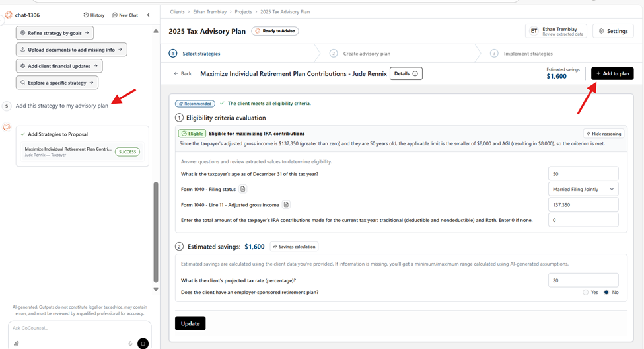Click the Add to plan button
Image resolution: width=644 pixels, height=349 pixels.
point(612,73)
